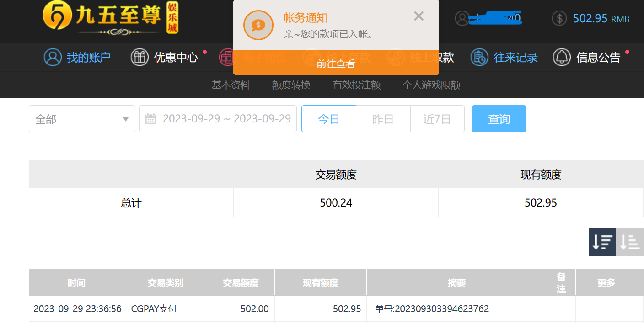Click the 九五至尊 site logo

110,18
